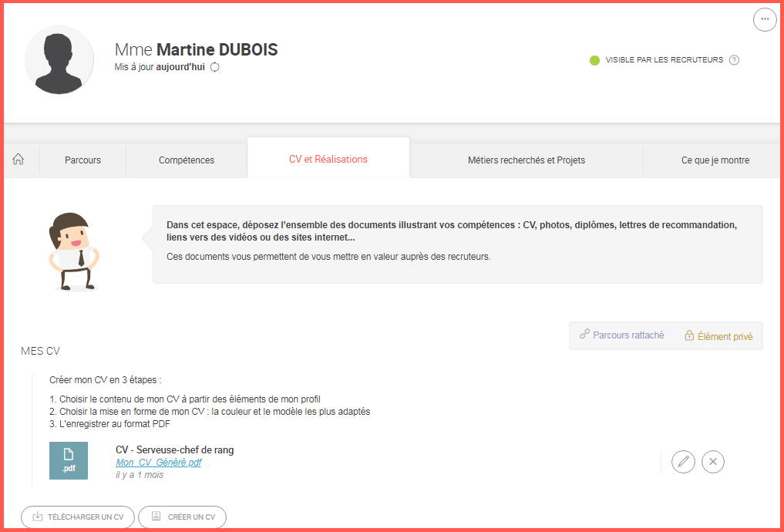Switch to the Compétences tab
This screenshot has height=532, width=784.
coord(187,160)
